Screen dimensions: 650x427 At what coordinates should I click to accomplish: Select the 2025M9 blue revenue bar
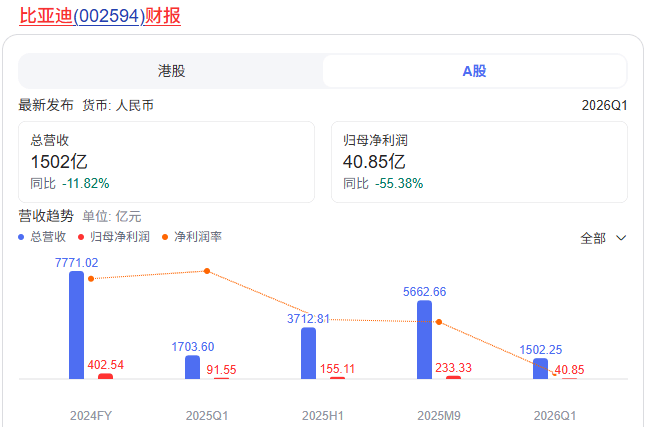(424, 340)
